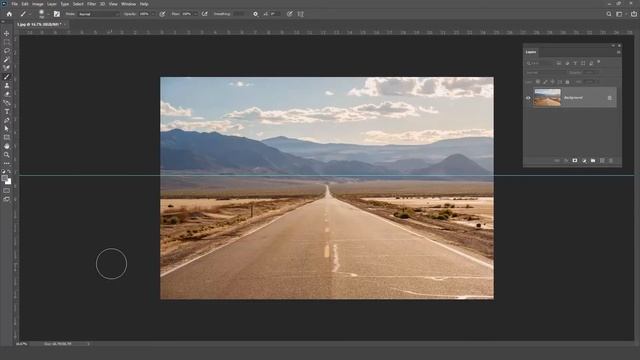This screenshot has height=360, width=640.
Task: Toggle lock transparent pixels icon
Action: click(538, 82)
